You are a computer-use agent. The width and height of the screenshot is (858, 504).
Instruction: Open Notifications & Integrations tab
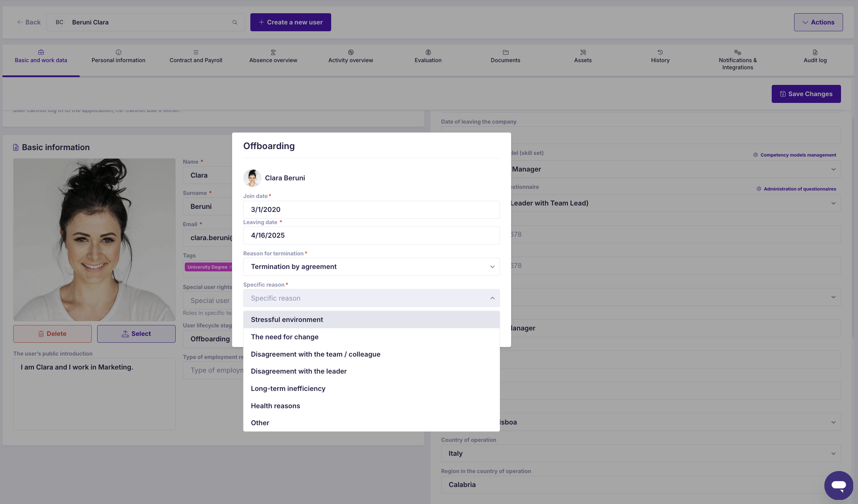point(737,60)
